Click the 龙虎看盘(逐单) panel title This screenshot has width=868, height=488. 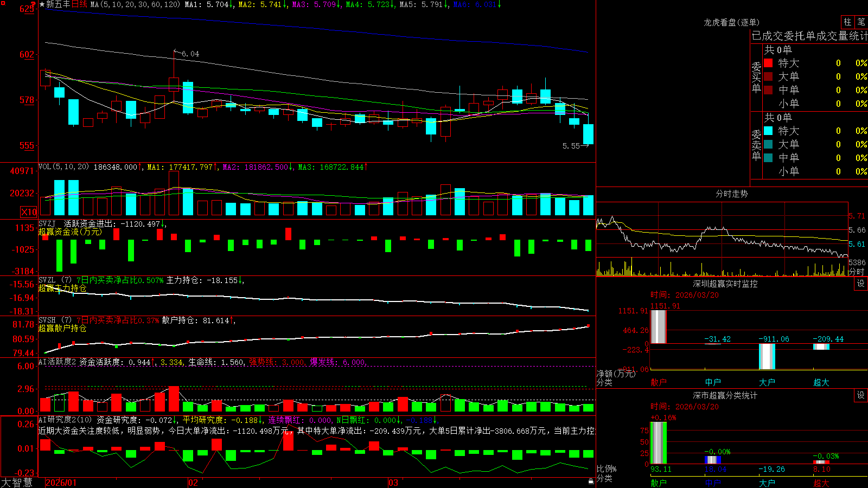point(731,22)
